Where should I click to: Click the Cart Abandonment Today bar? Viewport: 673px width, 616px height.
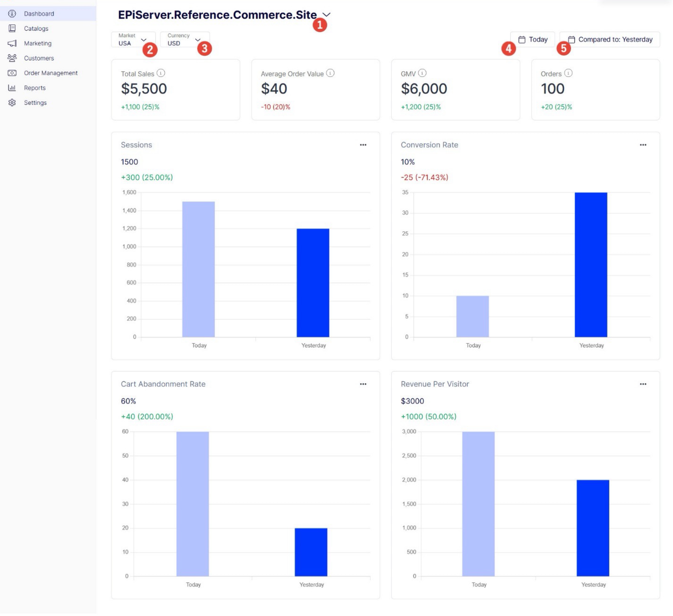click(193, 504)
